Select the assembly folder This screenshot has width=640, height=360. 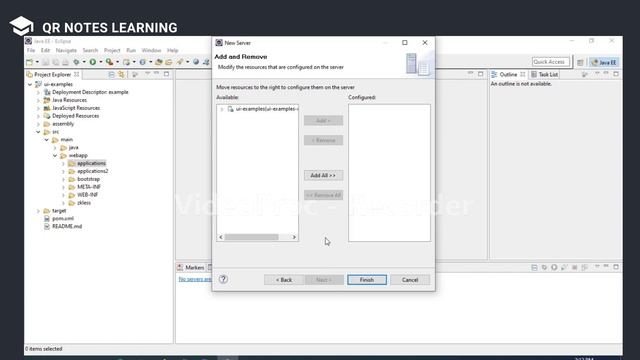click(63, 124)
